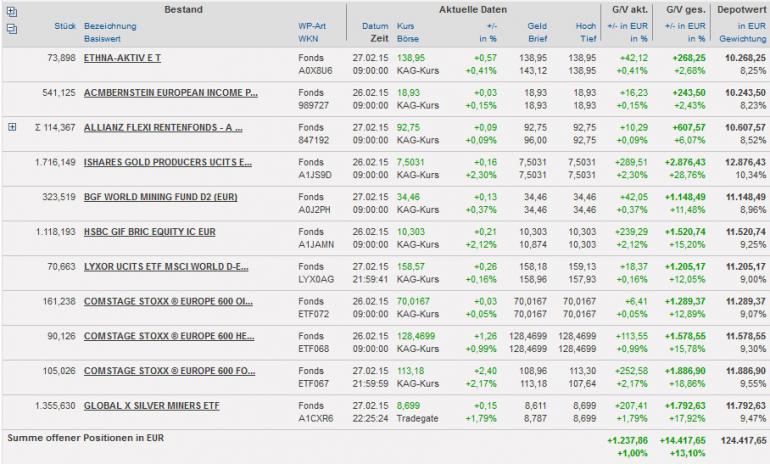Sort by the Datum column header
This screenshot has height=464, width=770.
[x=375, y=25]
